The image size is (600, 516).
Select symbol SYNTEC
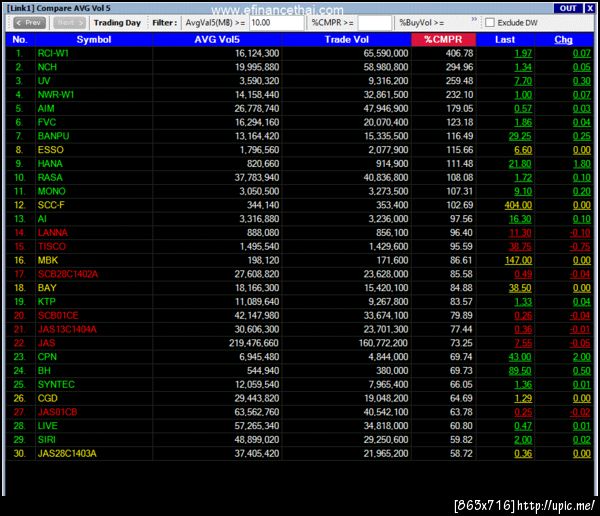[x=56, y=384]
